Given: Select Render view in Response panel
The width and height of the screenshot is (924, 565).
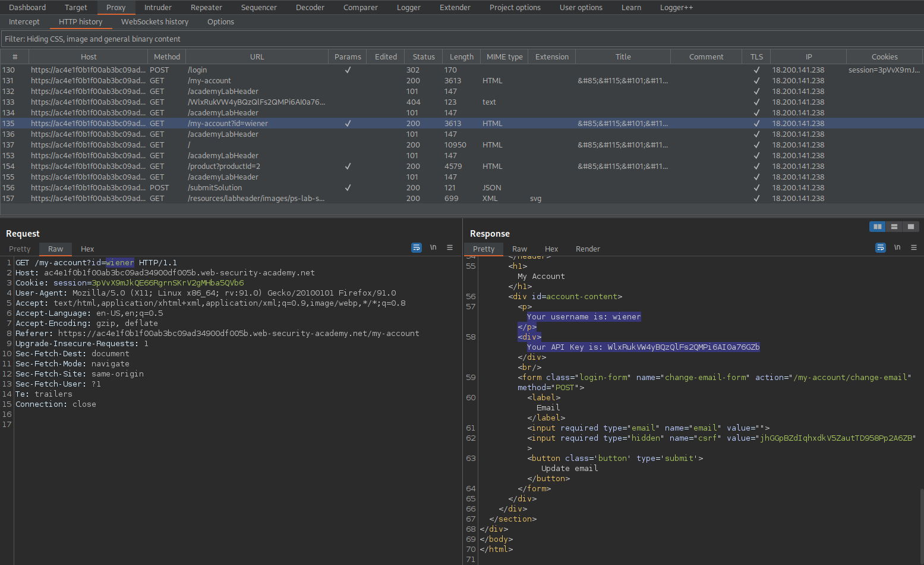Looking at the screenshot, I should [x=588, y=249].
